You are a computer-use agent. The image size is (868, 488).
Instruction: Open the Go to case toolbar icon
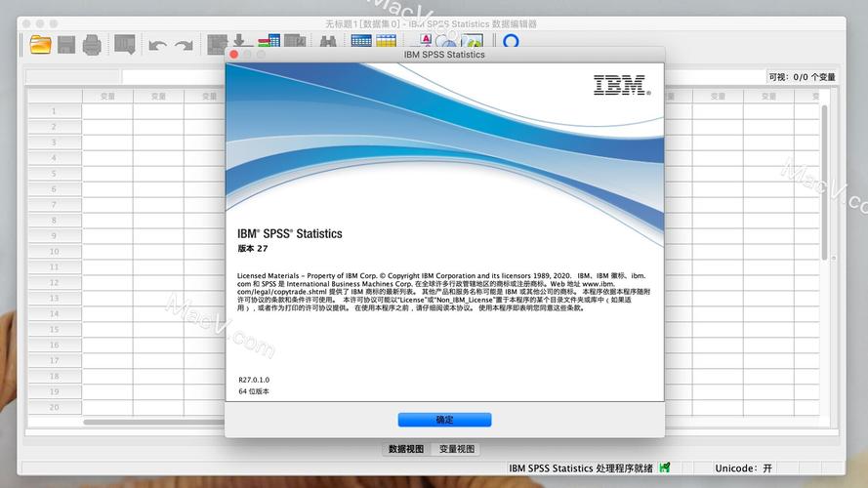pyautogui.click(x=217, y=44)
